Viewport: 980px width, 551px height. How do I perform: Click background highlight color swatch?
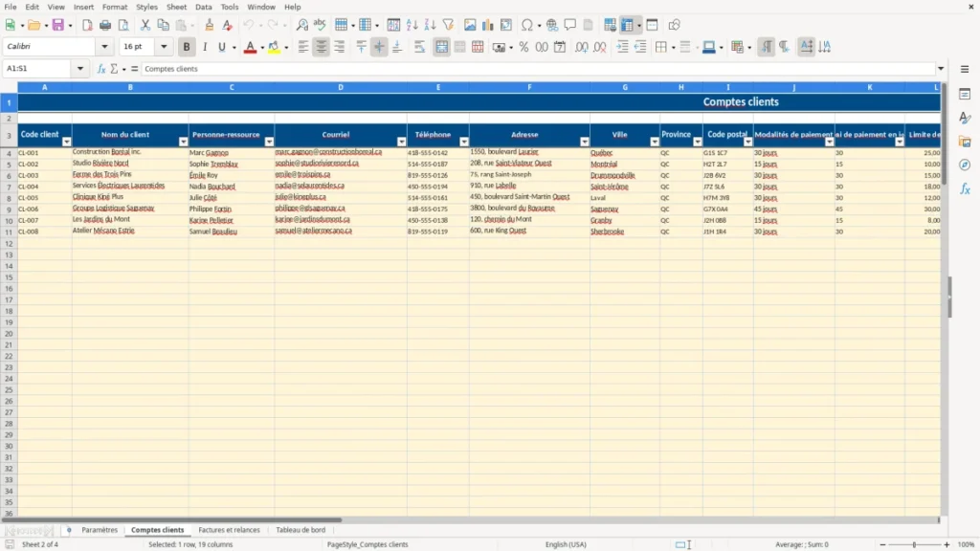[x=274, y=47]
